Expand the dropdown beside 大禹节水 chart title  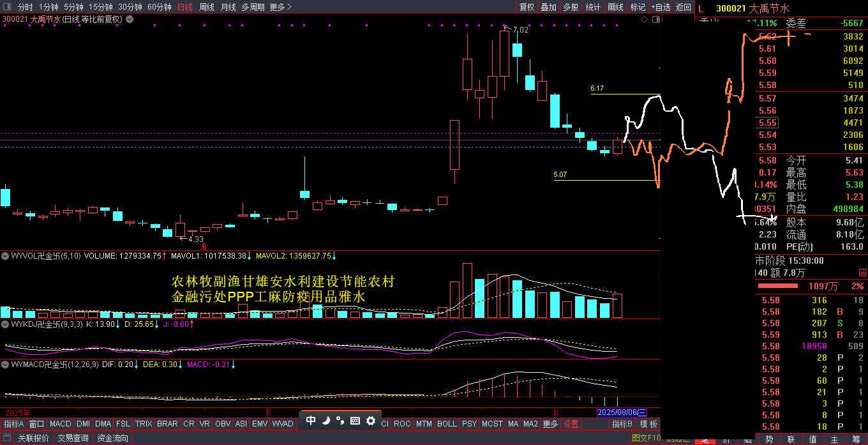point(130,19)
